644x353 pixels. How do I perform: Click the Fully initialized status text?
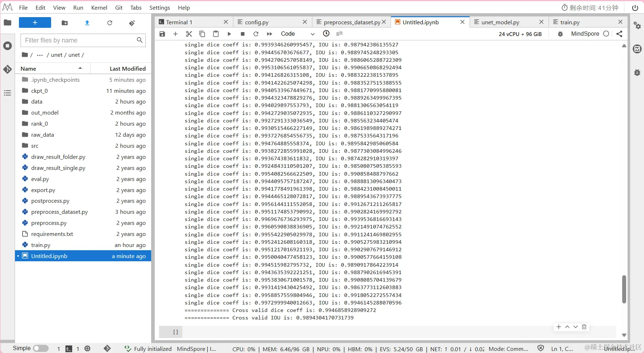point(153,349)
